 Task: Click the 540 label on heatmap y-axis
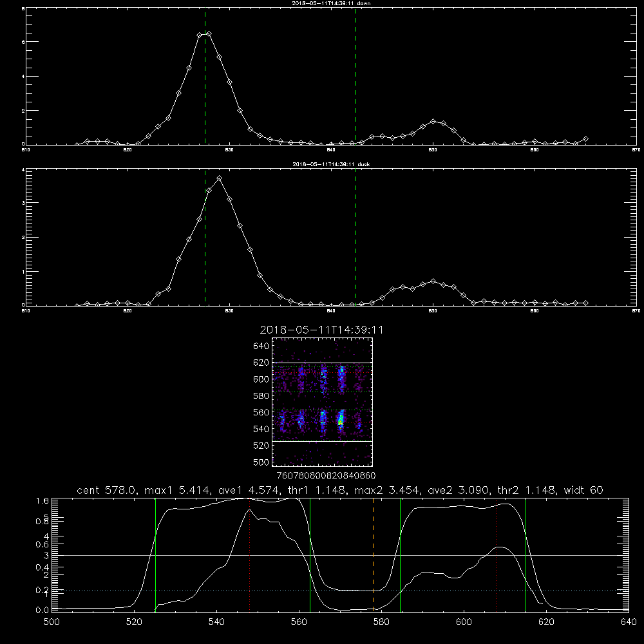[x=261, y=429]
